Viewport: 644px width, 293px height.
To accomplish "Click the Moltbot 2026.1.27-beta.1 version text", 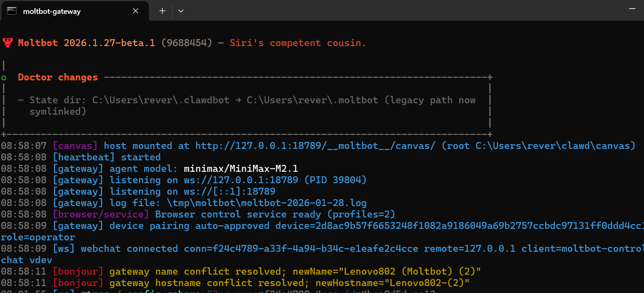I will 86,43.
